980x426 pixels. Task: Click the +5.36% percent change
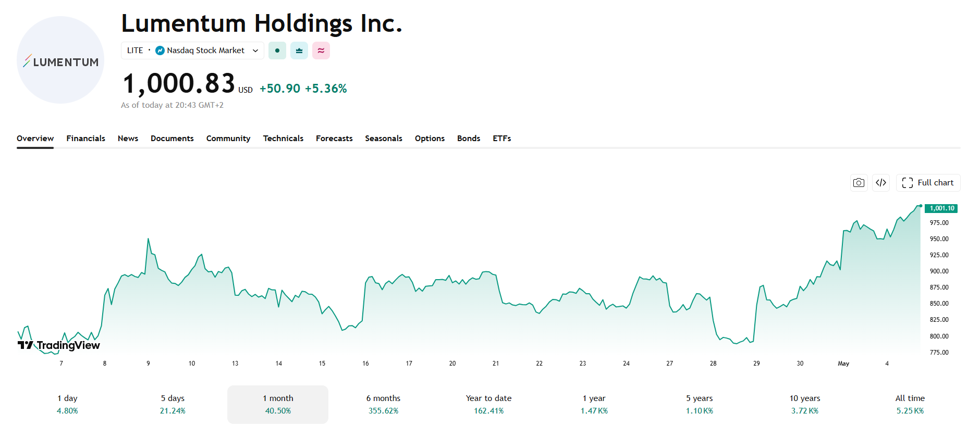(x=326, y=89)
